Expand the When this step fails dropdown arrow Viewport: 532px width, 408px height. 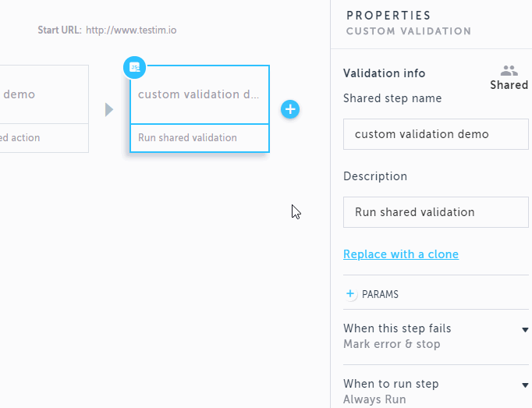click(525, 329)
